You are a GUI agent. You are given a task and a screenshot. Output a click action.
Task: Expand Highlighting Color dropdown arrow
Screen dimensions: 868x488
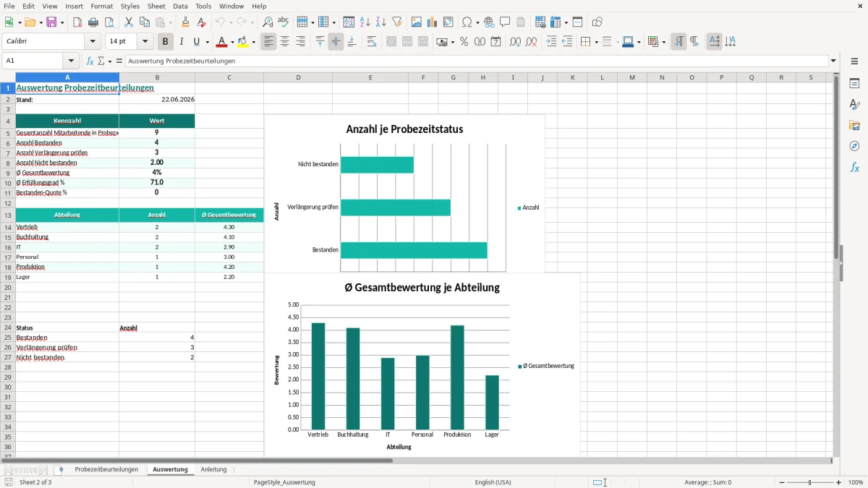[254, 42]
